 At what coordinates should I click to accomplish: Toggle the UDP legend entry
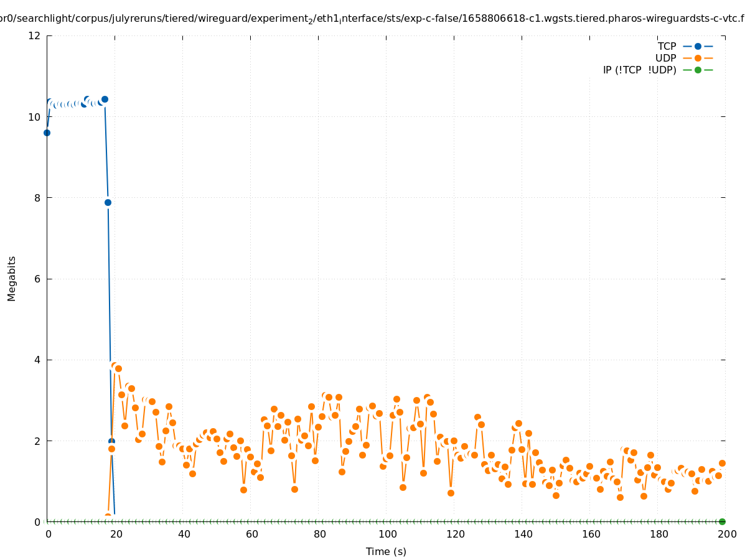click(x=665, y=58)
